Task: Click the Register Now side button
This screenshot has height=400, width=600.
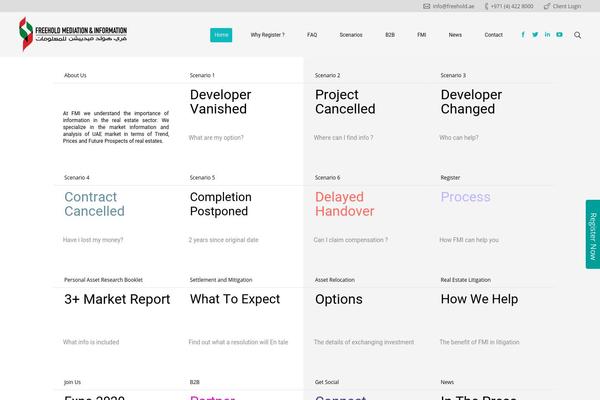Action: (x=593, y=234)
